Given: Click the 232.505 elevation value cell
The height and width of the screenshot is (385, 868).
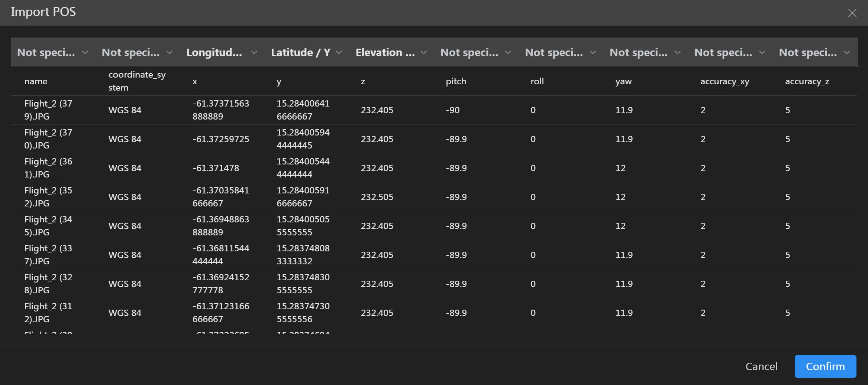Looking at the screenshot, I should (377, 197).
